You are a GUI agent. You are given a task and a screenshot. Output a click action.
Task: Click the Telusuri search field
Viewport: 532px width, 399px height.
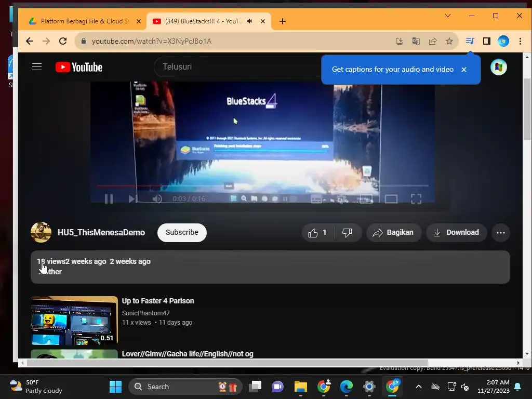237,67
